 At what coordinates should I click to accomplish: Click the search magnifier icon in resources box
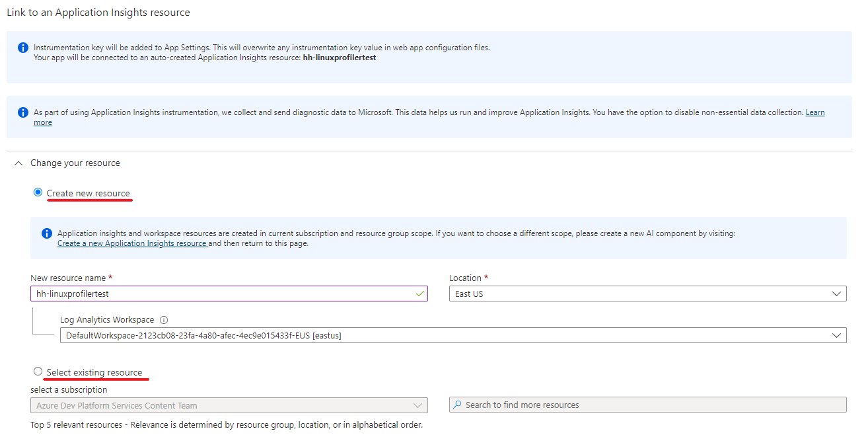pyautogui.click(x=457, y=405)
